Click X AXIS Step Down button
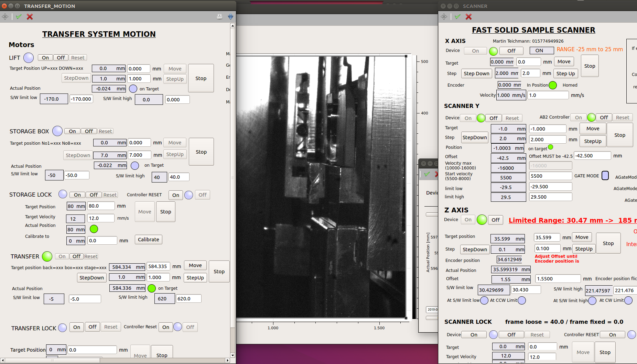Viewport: 637px width, 364px height. 476,74
